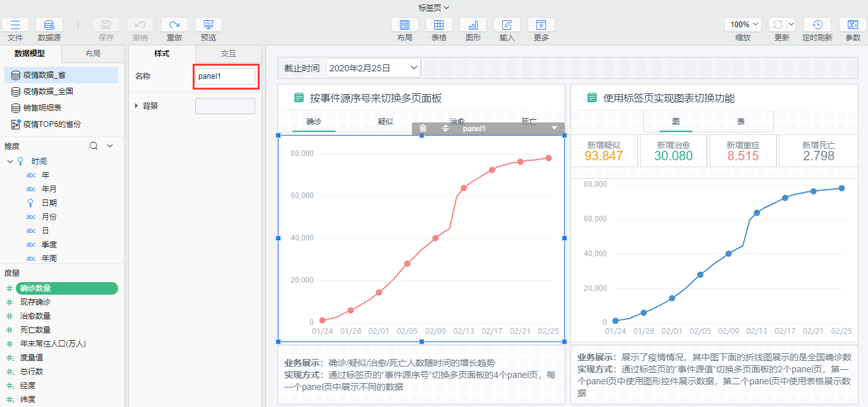This screenshot has width=868, height=407.
Task: Click the 数据源 database icon
Action: [x=49, y=25]
